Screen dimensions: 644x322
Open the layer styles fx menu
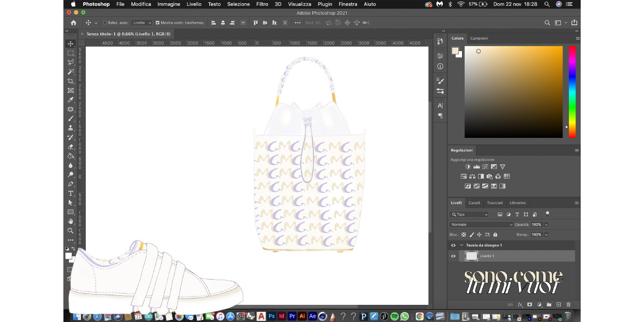(x=520, y=304)
